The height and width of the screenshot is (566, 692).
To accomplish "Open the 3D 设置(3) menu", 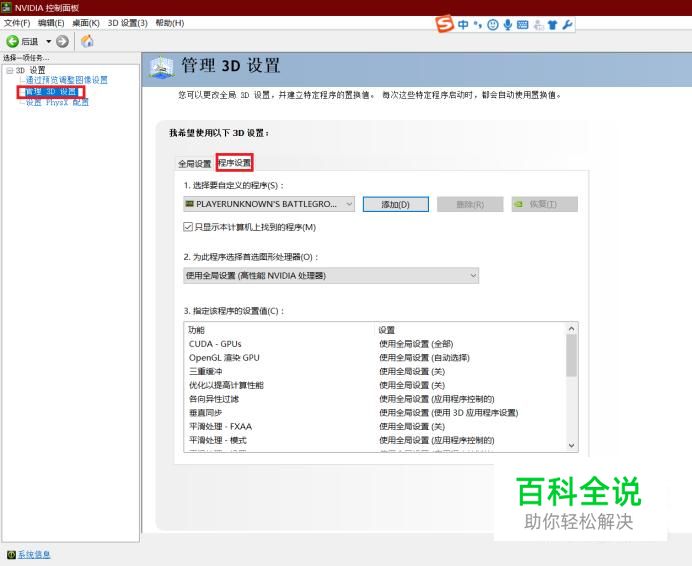I will 128,23.
